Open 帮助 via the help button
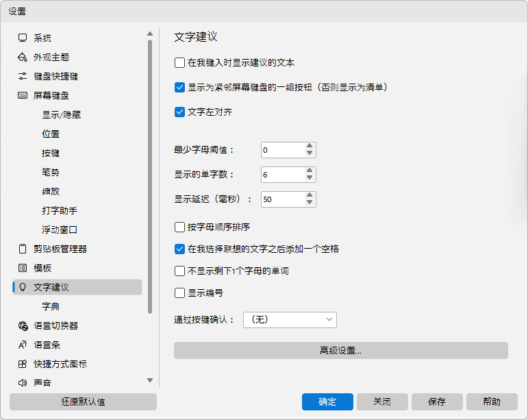528x420 pixels. click(492, 402)
